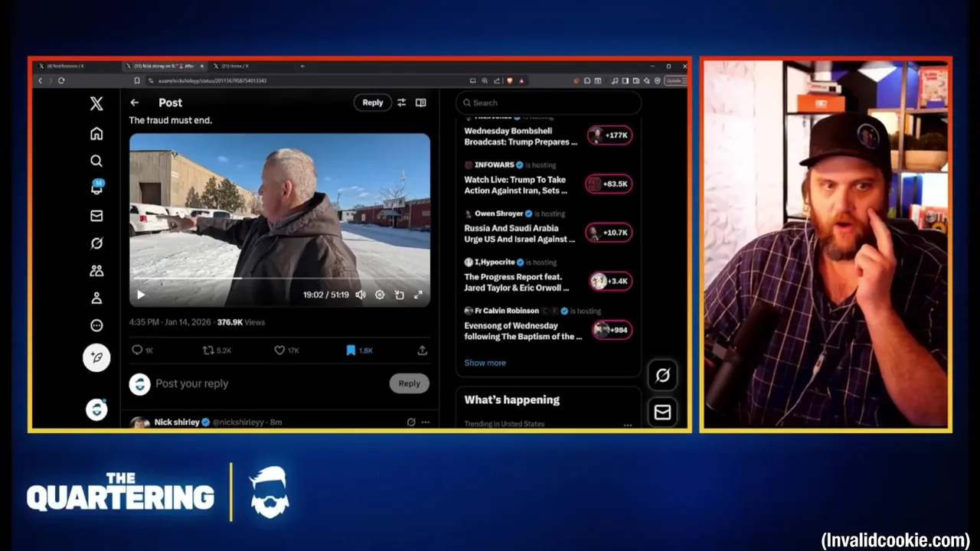Open Grok from the left sidebar
This screenshot has height=551, width=980.
96,243
